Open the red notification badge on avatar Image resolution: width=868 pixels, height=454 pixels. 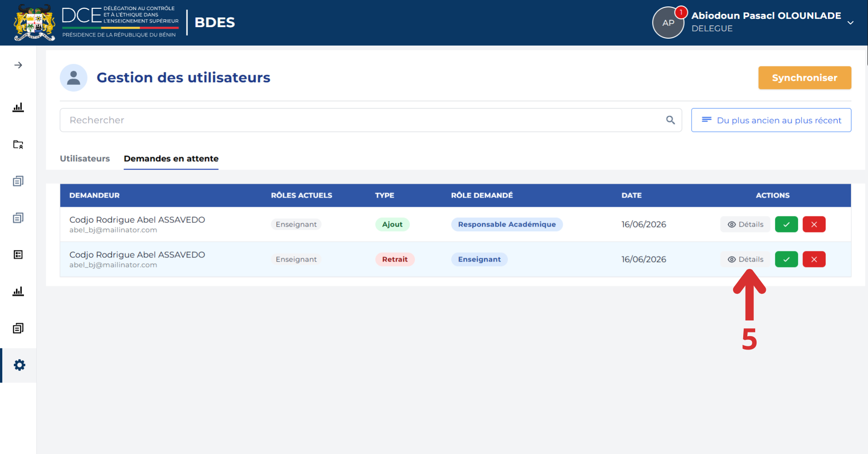pyautogui.click(x=681, y=12)
